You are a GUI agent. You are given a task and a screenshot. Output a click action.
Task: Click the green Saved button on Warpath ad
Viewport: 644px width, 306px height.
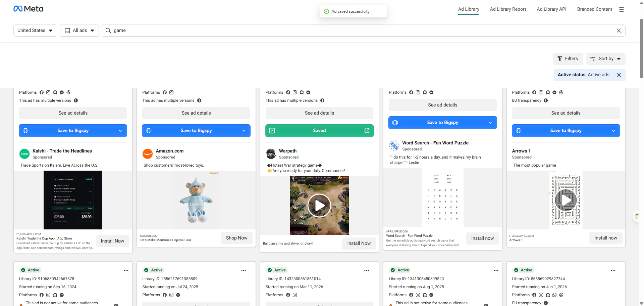pos(319,131)
